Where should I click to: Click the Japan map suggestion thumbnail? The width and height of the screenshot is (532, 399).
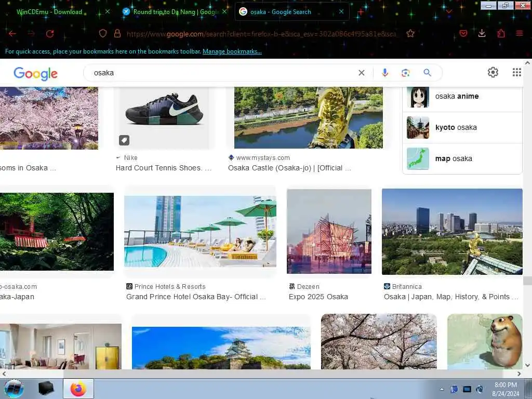point(418,158)
